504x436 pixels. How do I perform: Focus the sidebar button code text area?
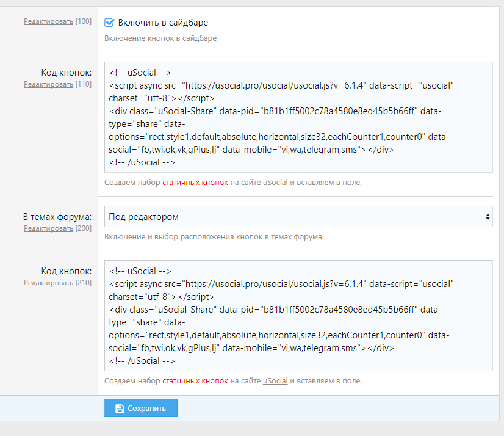click(x=298, y=117)
